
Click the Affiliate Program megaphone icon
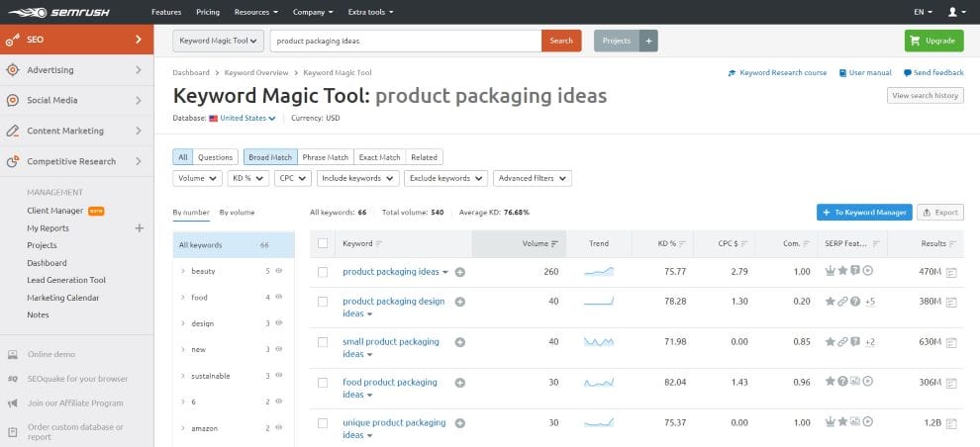click(13, 403)
